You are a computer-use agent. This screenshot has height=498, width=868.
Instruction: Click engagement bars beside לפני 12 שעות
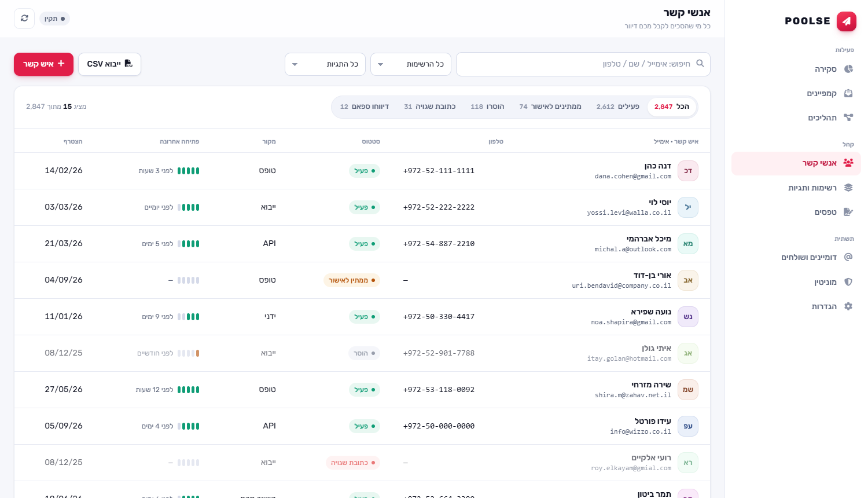[189, 390]
